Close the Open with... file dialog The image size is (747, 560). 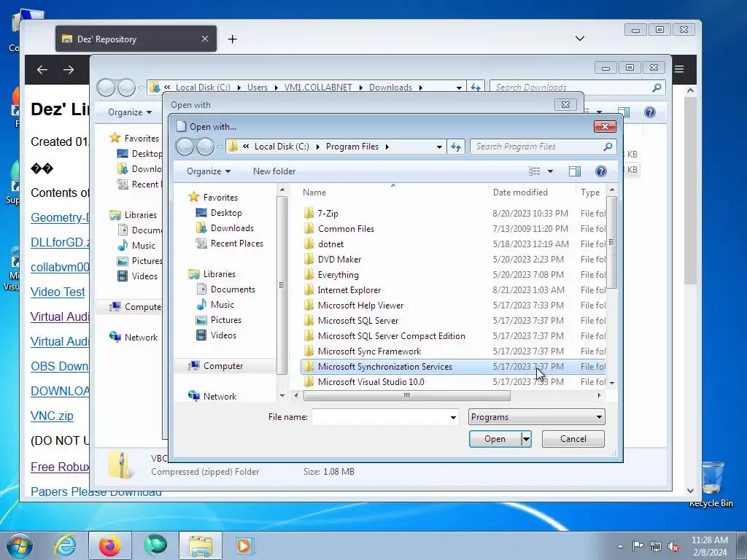pos(605,126)
